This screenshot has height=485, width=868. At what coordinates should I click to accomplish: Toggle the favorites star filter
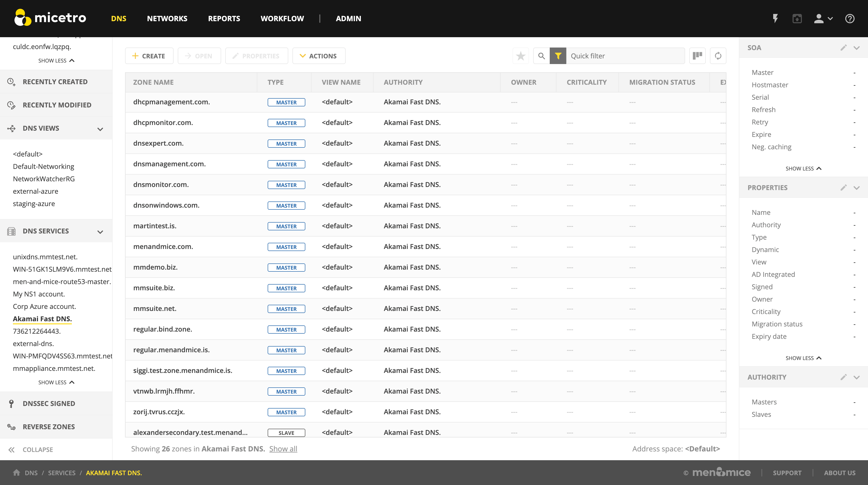(x=521, y=56)
